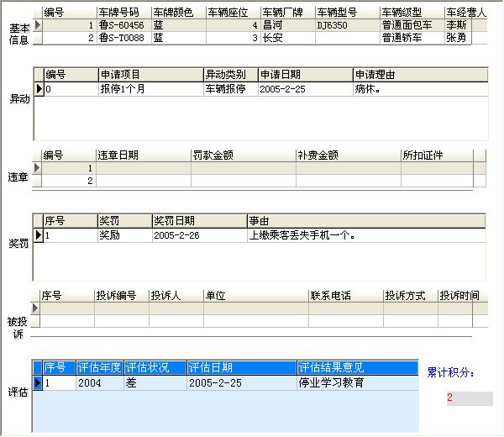Select application date 2005-2-25 in 异动 table

point(306,89)
